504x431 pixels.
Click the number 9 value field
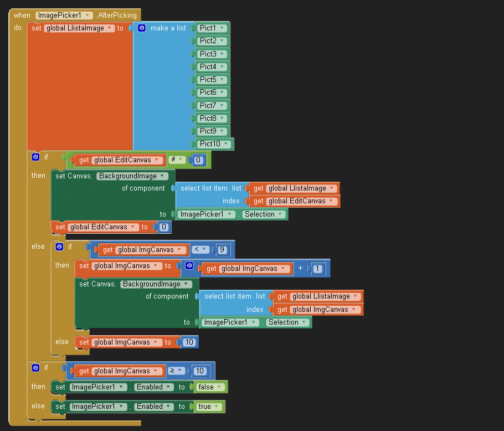[222, 250]
